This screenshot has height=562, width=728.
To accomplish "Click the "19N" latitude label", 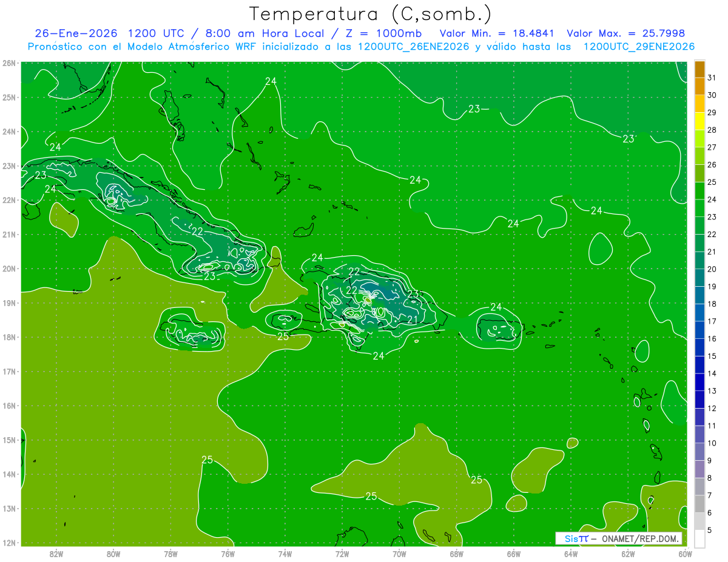I will pos(9,303).
